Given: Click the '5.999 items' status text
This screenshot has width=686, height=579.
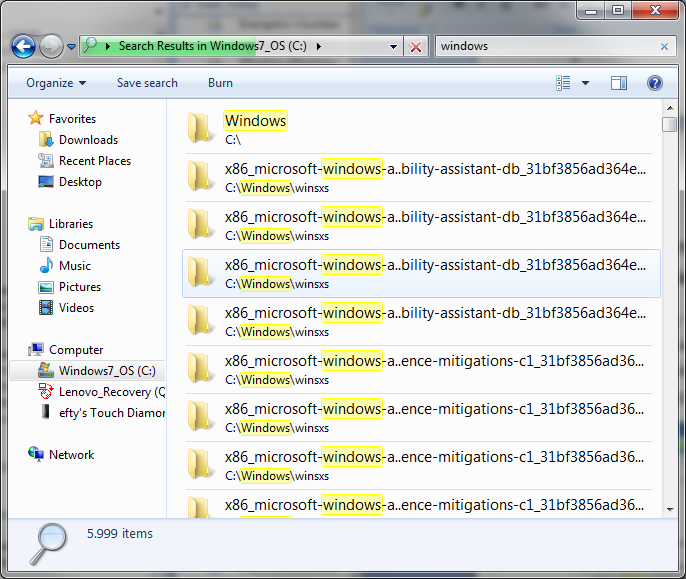Looking at the screenshot, I should click(120, 533).
